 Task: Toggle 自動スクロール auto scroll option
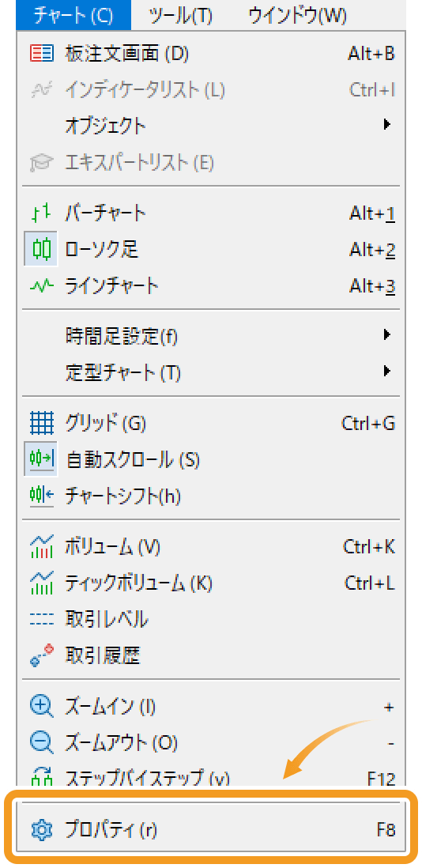[x=211, y=459]
